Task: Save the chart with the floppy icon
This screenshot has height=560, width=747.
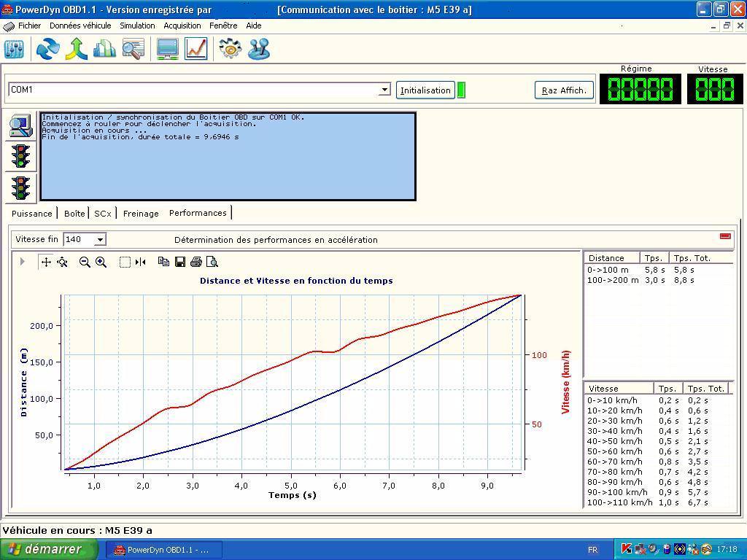Action: [x=180, y=262]
